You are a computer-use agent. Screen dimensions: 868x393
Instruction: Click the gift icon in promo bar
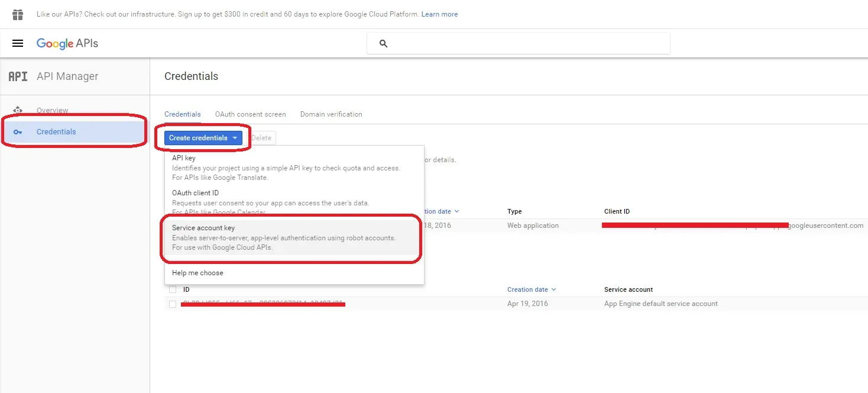click(x=18, y=14)
